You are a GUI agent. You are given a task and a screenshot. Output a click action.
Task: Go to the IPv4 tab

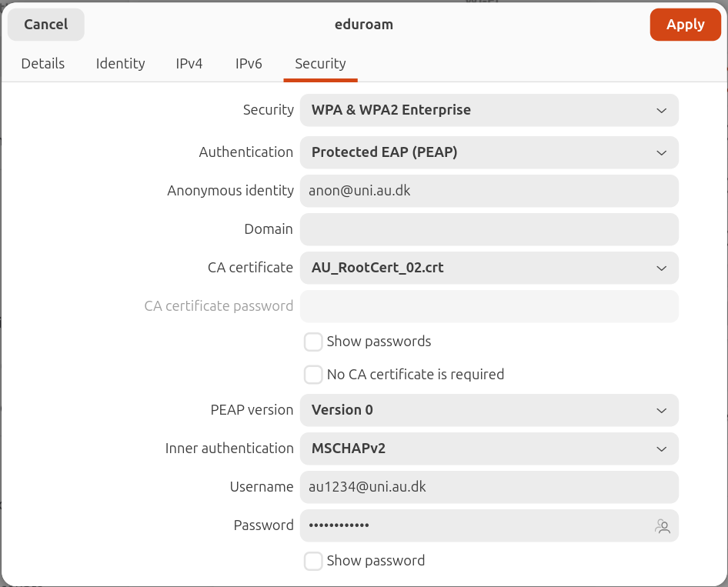click(x=189, y=64)
